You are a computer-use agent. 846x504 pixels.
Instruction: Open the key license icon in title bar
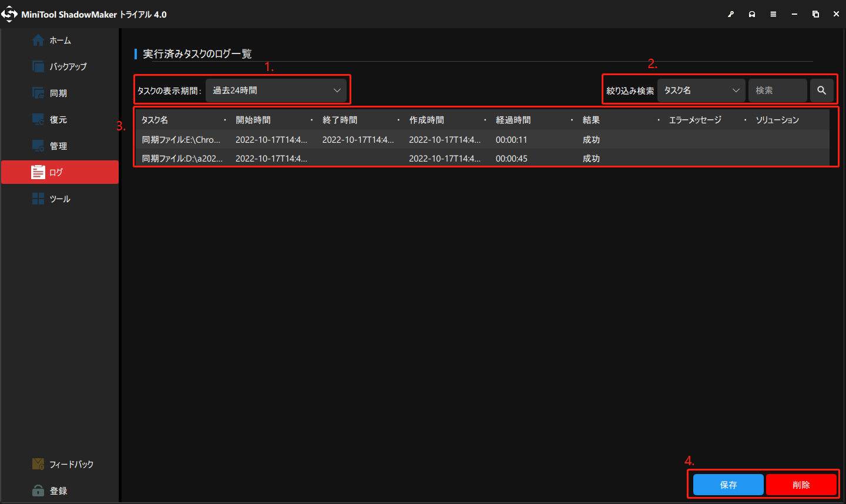click(x=731, y=14)
